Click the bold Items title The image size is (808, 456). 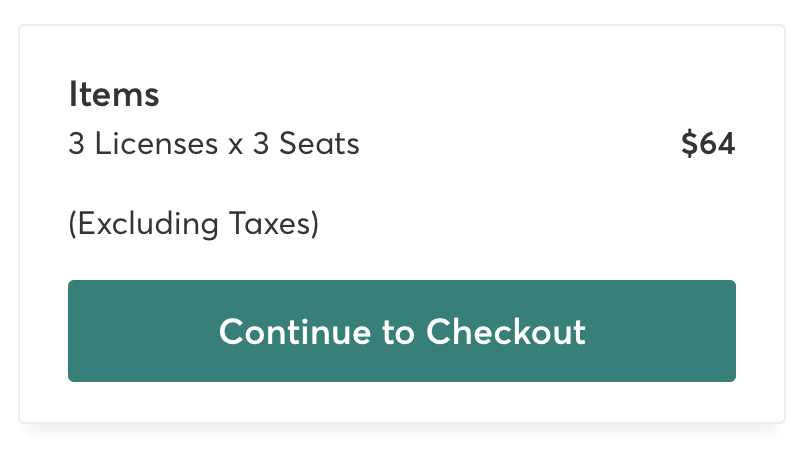coord(114,94)
